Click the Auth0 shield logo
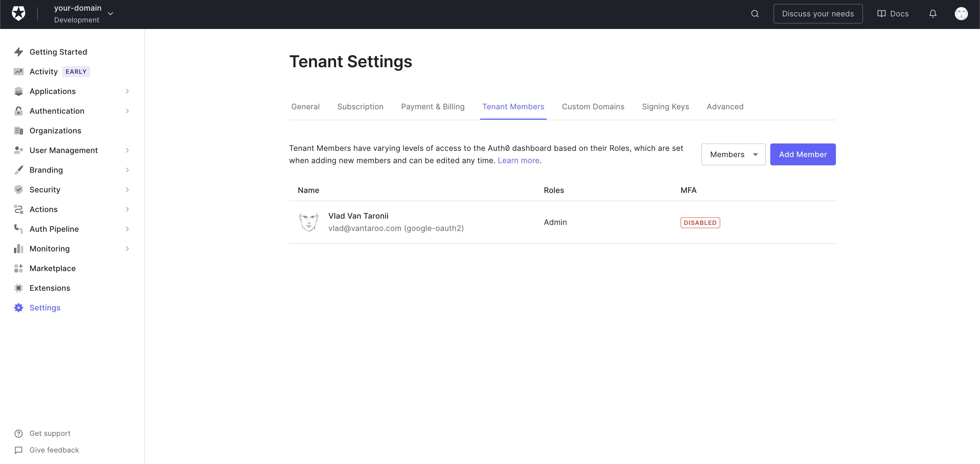Screen dimensions: 980x464 coord(18,14)
